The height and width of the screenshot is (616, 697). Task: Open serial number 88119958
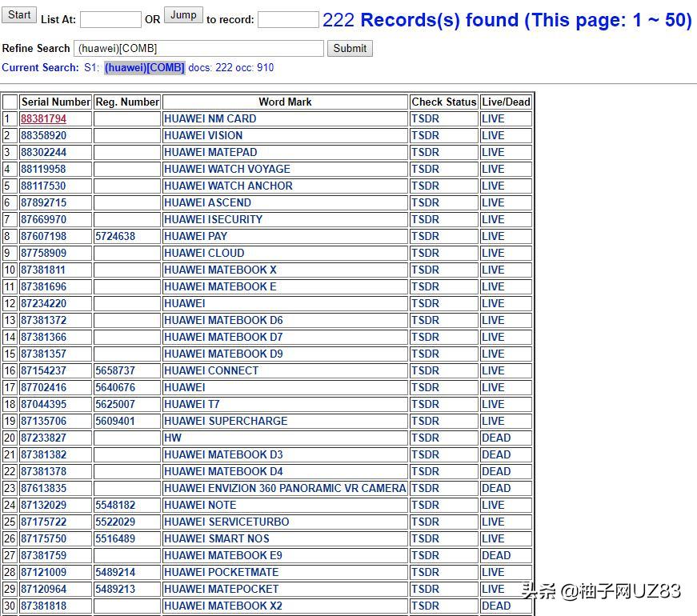43,170
